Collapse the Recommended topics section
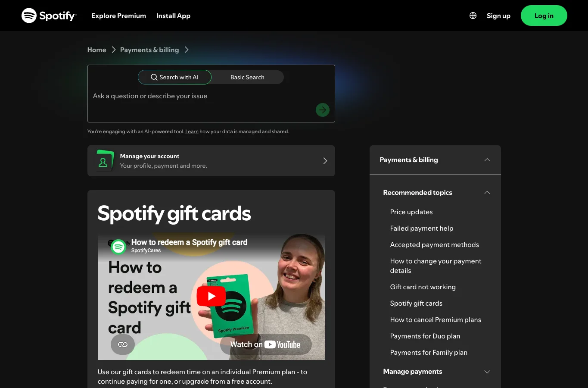588x388 pixels. pos(437,192)
